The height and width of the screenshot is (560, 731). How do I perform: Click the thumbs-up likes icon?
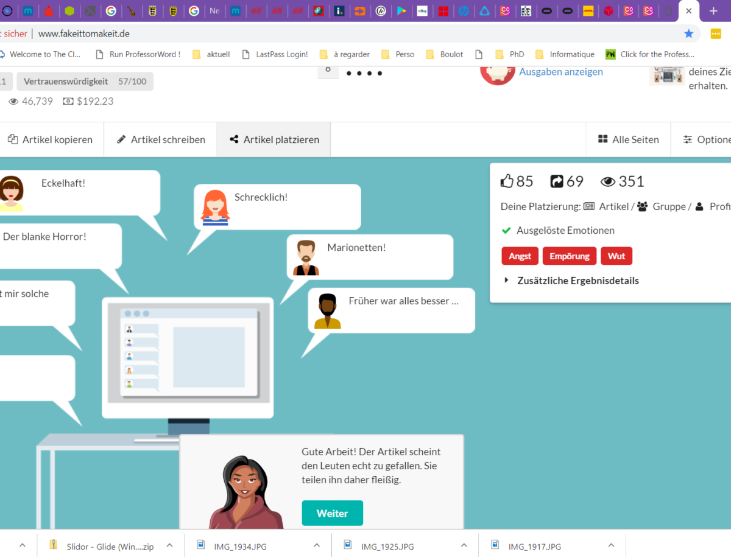click(507, 181)
